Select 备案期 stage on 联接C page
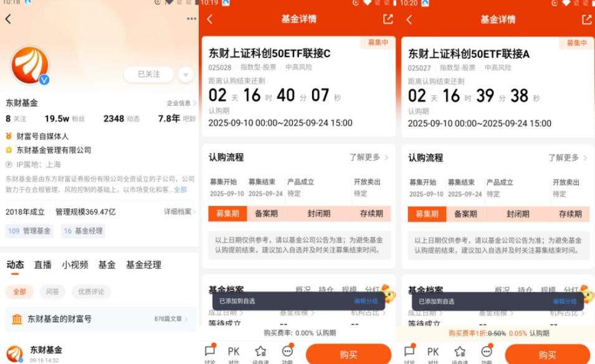The image size is (595, 364). 266,213
